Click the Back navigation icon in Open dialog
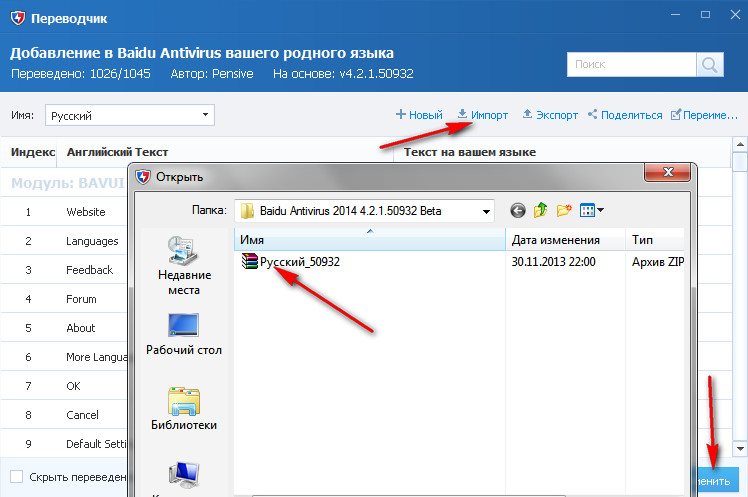Screen dimensions: 748x497 pos(518,210)
